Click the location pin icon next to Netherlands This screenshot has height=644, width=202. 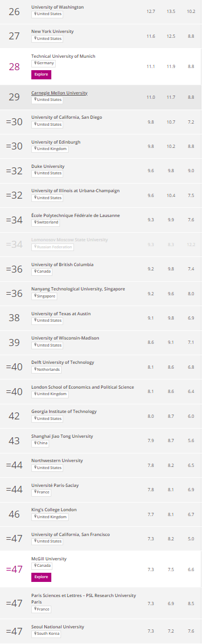click(35, 370)
